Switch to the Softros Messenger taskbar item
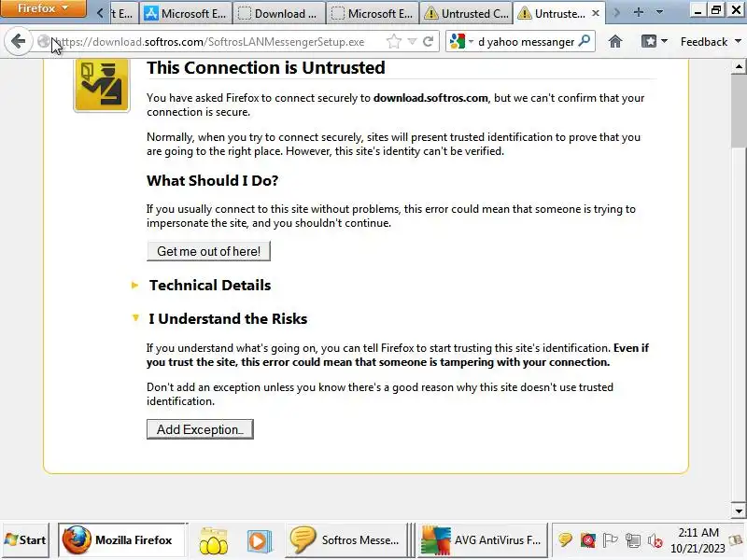 point(345,540)
